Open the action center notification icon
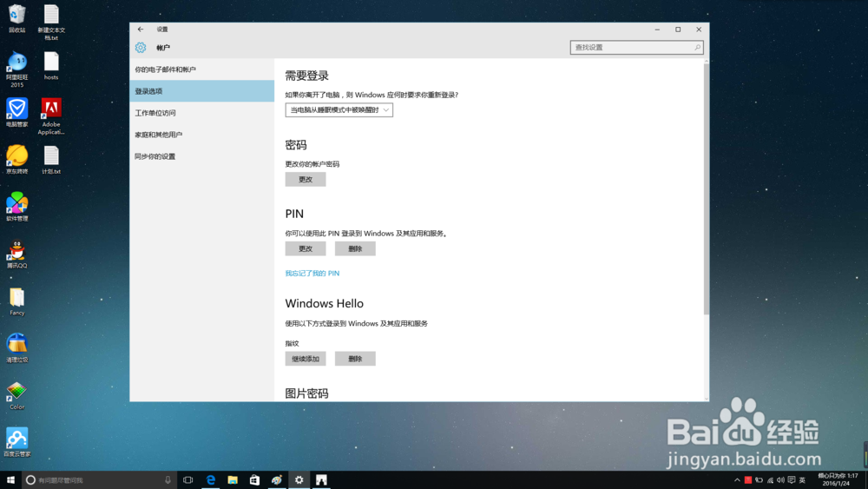This screenshot has width=868, height=489. 792,480
